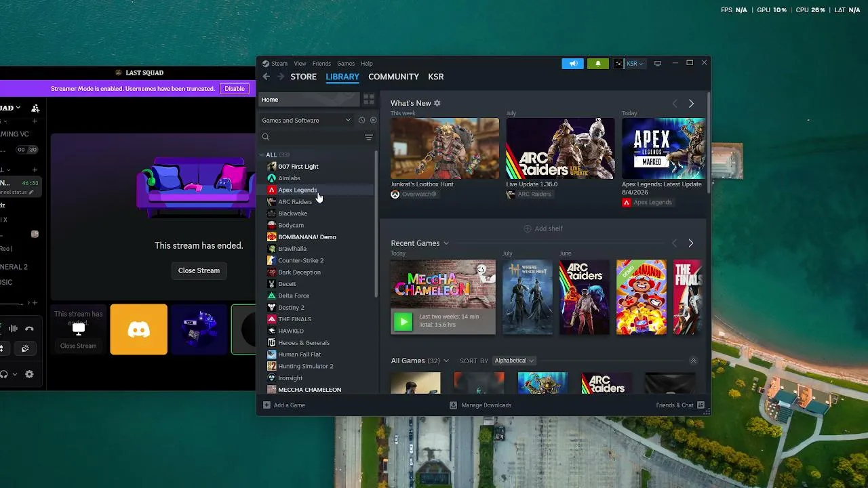This screenshot has height=488, width=868.
Task: Click Add shelf plus button
Action: click(x=528, y=228)
